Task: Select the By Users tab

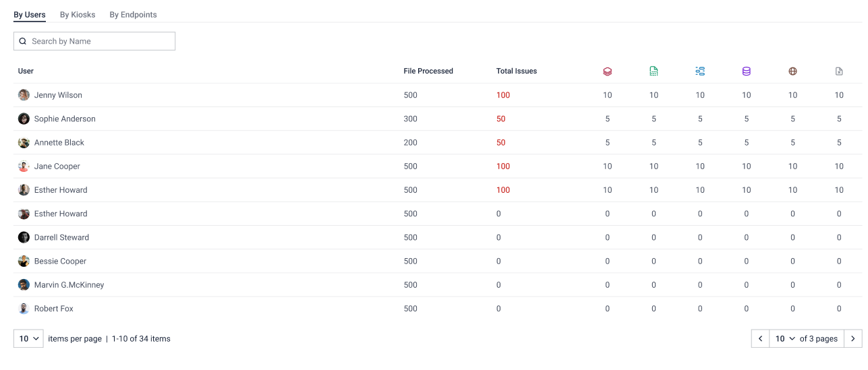Action: coord(30,15)
